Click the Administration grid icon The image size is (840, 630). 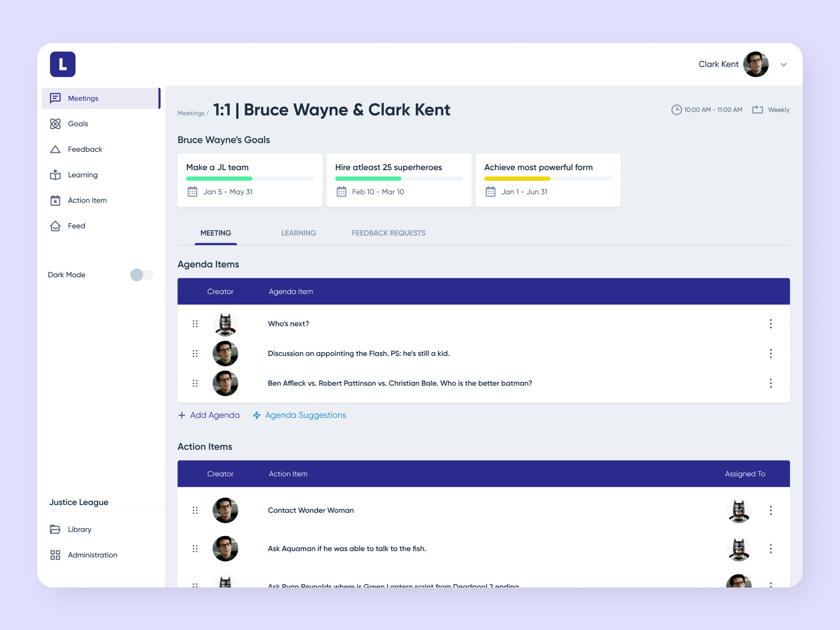click(55, 555)
